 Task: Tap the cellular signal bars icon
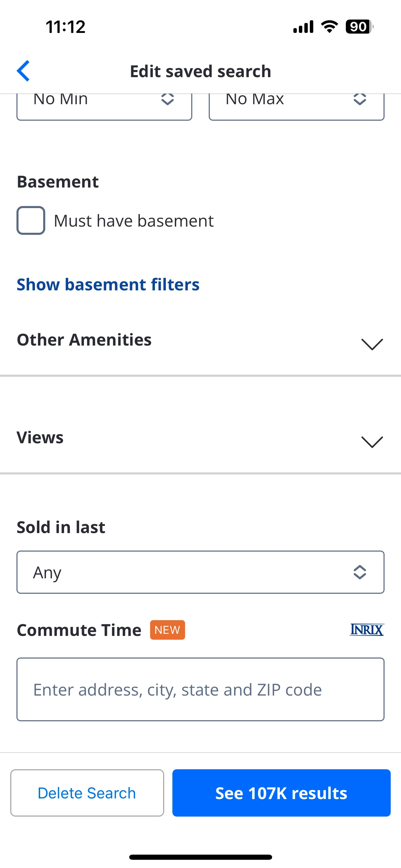[303, 26]
